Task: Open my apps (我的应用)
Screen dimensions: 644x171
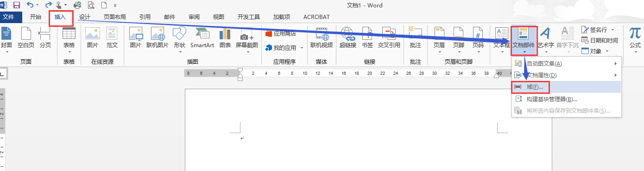Action: click(x=281, y=48)
